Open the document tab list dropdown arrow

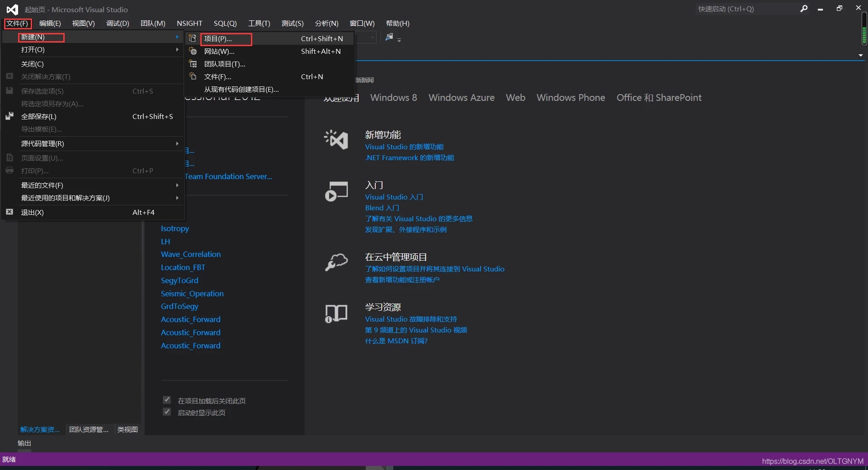coord(861,55)
